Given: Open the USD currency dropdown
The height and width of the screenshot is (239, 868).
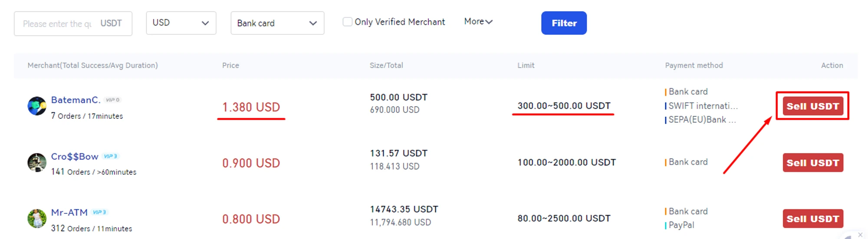Looking at the screenshot, I should (x=181, y=23).
